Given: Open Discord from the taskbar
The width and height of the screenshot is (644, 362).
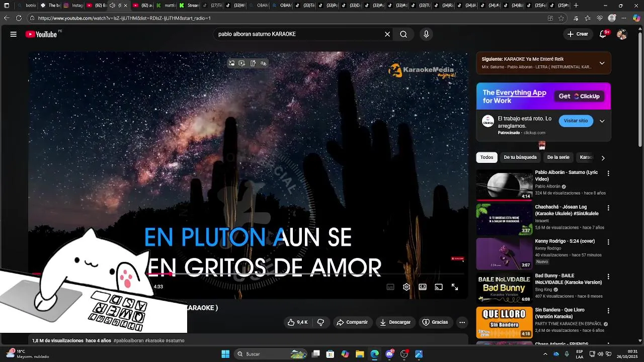Looking at the screenshot, I should coord(389,354).
